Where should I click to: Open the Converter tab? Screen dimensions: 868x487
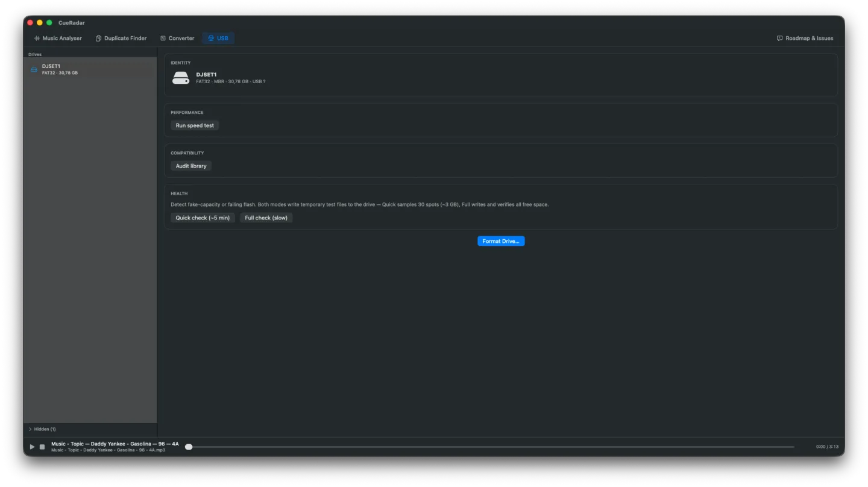point(177,38)
